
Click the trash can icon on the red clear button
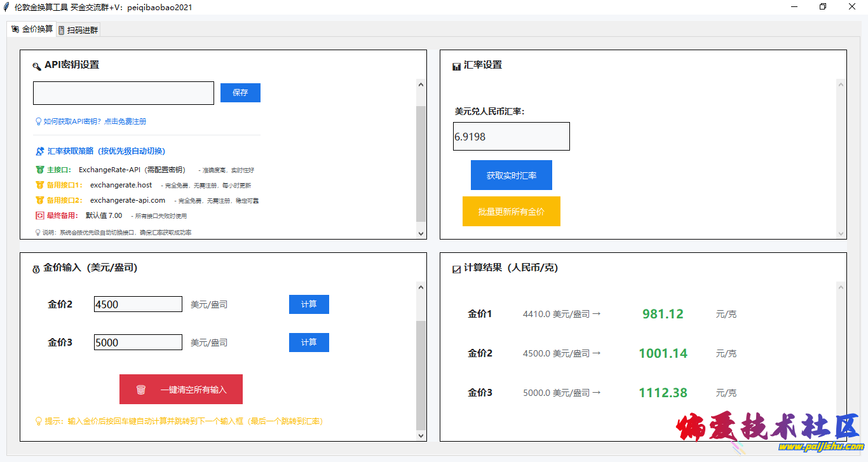click(x=141, y=390)
